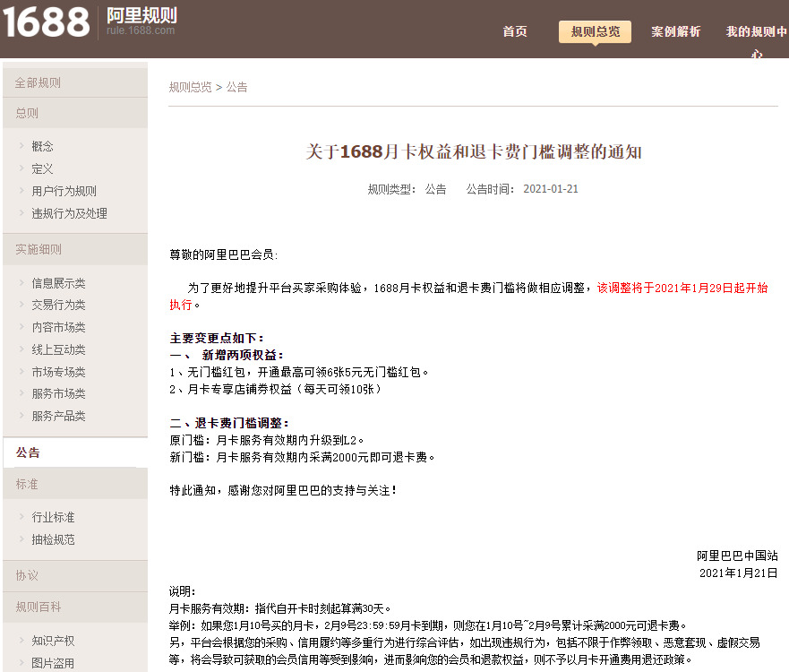
Task: Click the arrow bullet beside 概念
Action: pyautogui.click(x=21, y=146)
